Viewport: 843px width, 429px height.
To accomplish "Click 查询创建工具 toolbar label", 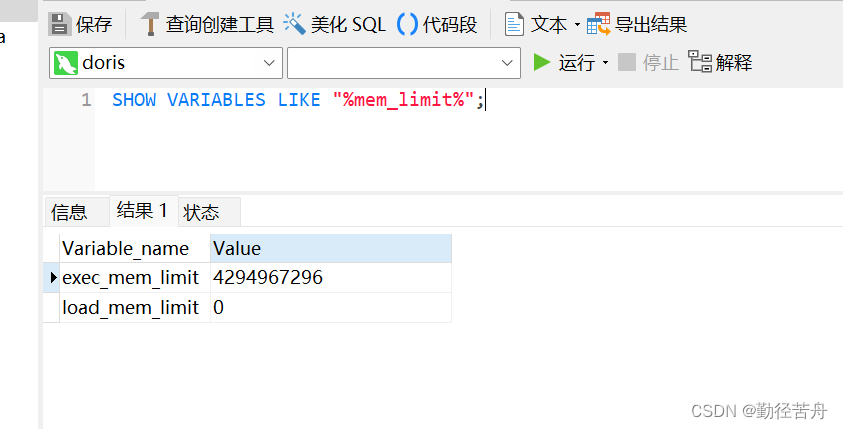I will point(220,25).
